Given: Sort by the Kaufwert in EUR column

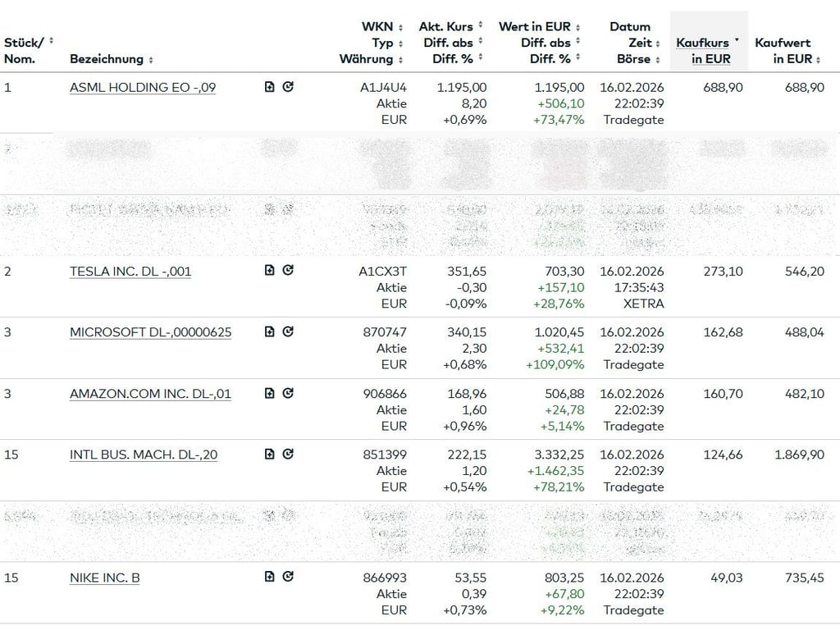Looking at the screenshot, I should point(819,59).
